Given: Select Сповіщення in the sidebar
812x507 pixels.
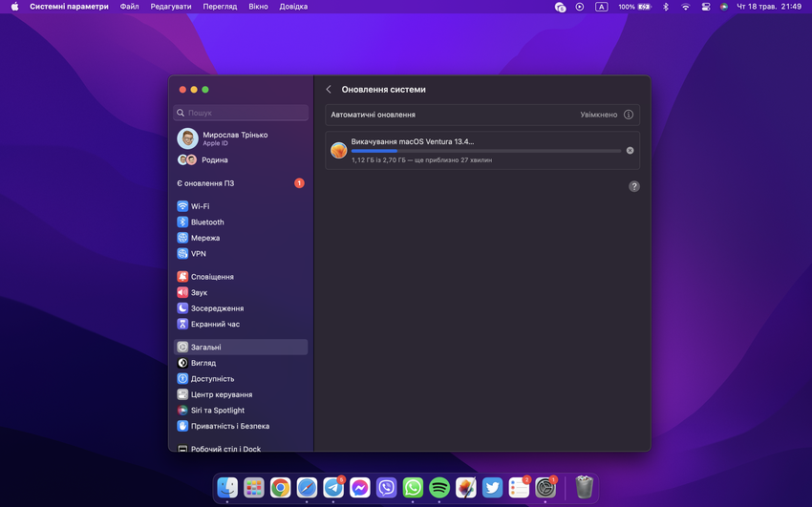Looking at the screenshot, I should [x=211, y=277].
